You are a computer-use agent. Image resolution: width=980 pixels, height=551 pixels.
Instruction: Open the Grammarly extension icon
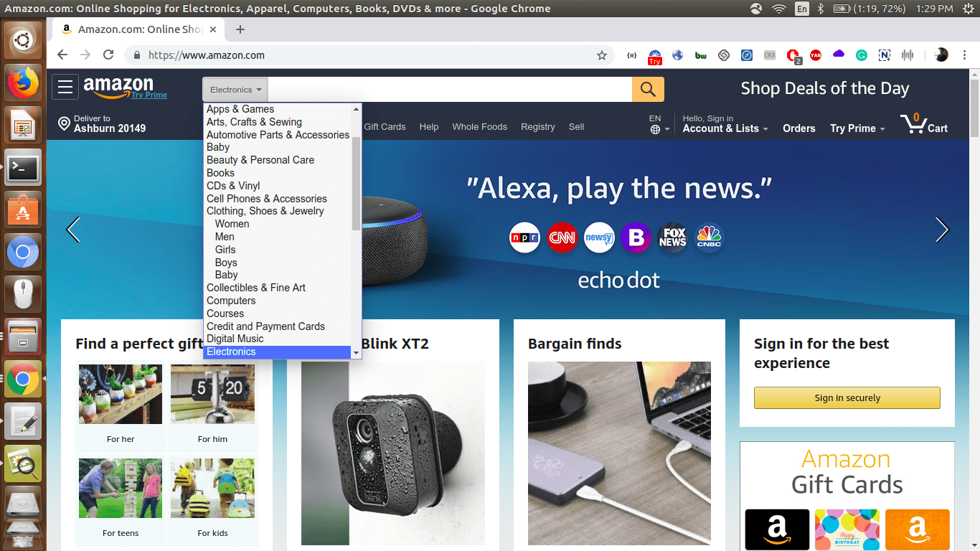click(861, 55)
